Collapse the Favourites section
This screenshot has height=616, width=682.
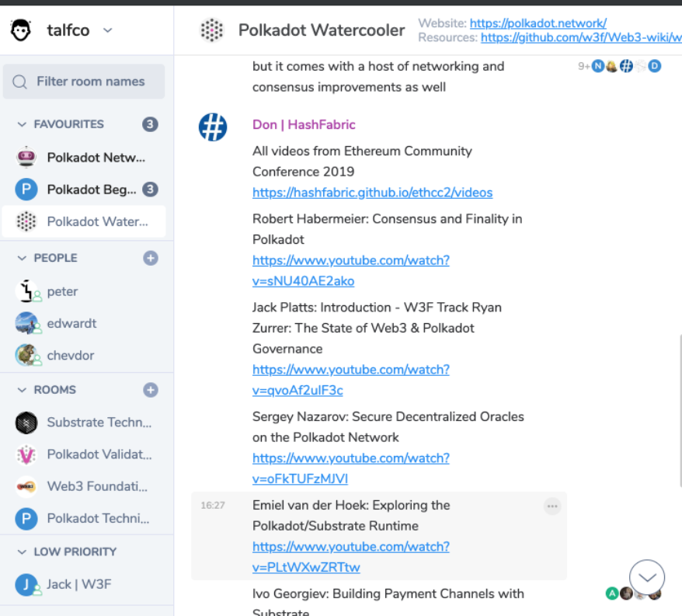(22, 124)
